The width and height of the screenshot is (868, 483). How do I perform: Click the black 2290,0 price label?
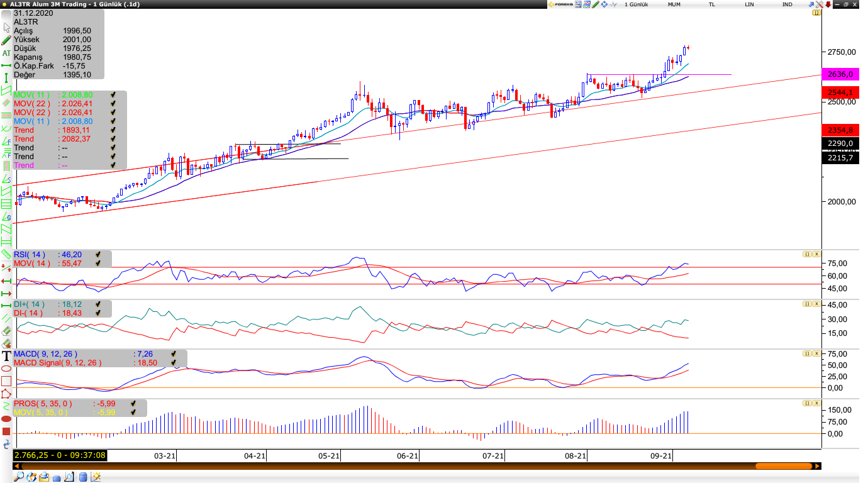point(841,143)
